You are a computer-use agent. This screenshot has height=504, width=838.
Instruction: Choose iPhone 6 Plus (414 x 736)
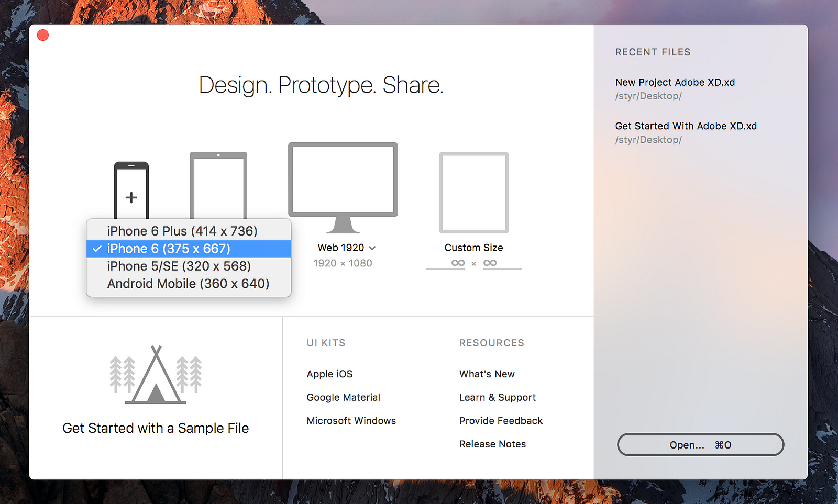pos(189,231)
